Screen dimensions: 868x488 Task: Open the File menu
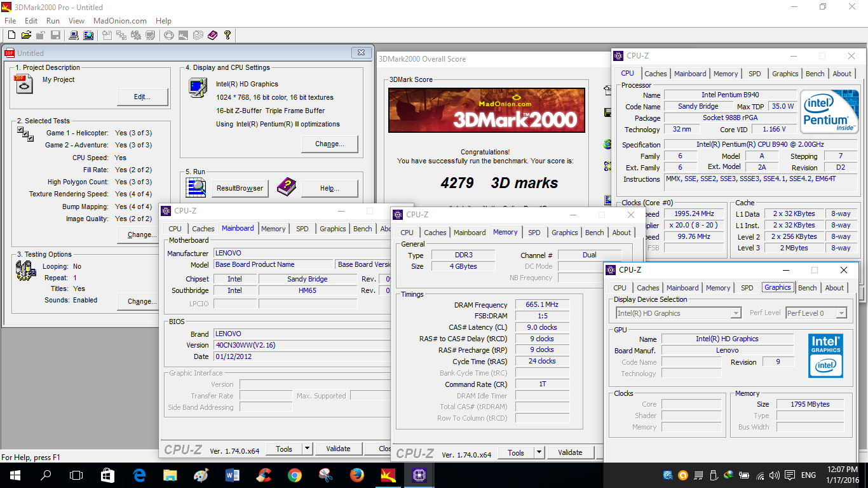10,21
